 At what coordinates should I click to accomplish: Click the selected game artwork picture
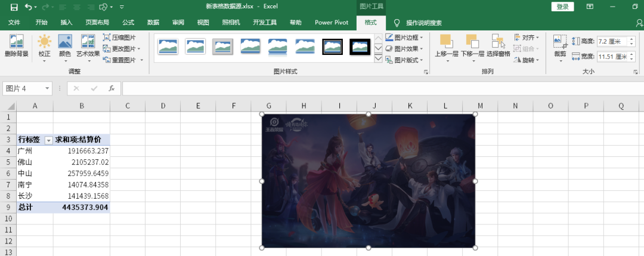click(x=369, y=181)
